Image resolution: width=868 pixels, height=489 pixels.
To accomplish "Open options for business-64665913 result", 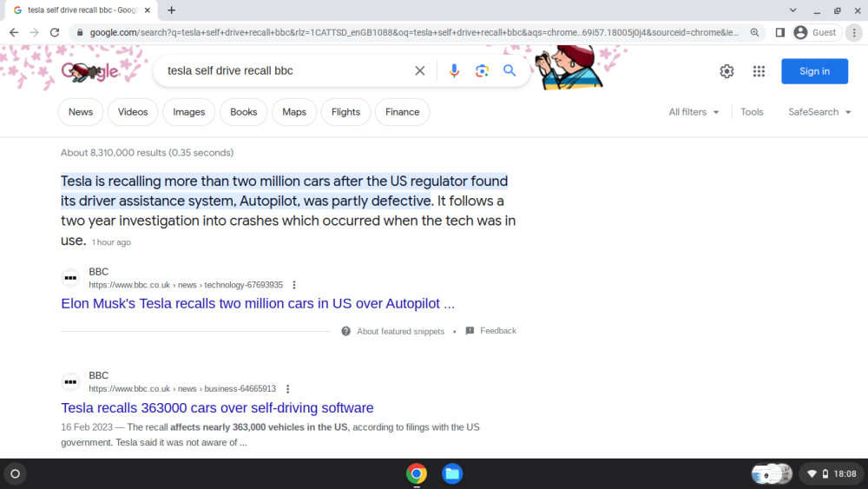I will (287, 389).
